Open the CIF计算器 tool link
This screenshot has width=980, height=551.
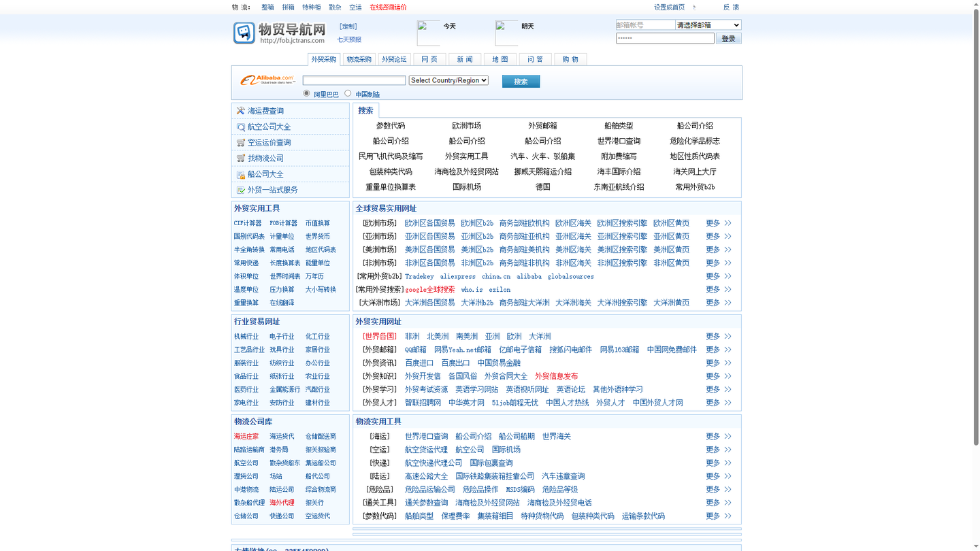(x=248, y=223)
